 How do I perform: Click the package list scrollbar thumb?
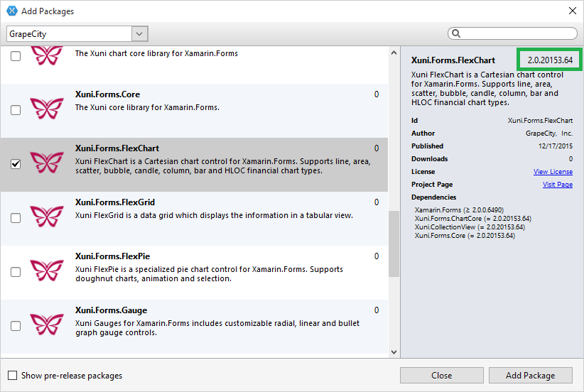pyautogui.click(x=394, y=244)
